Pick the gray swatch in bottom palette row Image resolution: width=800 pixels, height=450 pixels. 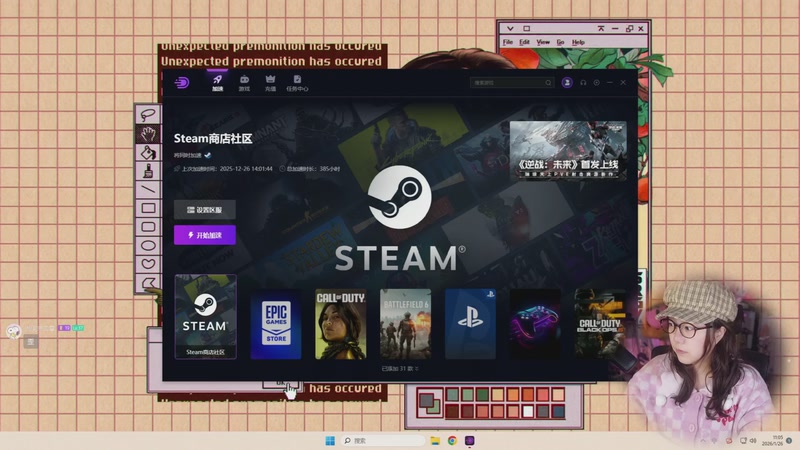coord(543,411)
